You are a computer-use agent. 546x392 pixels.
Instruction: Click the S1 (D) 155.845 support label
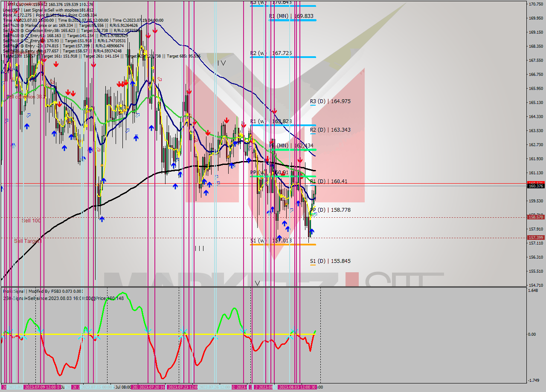pos(330,261)
